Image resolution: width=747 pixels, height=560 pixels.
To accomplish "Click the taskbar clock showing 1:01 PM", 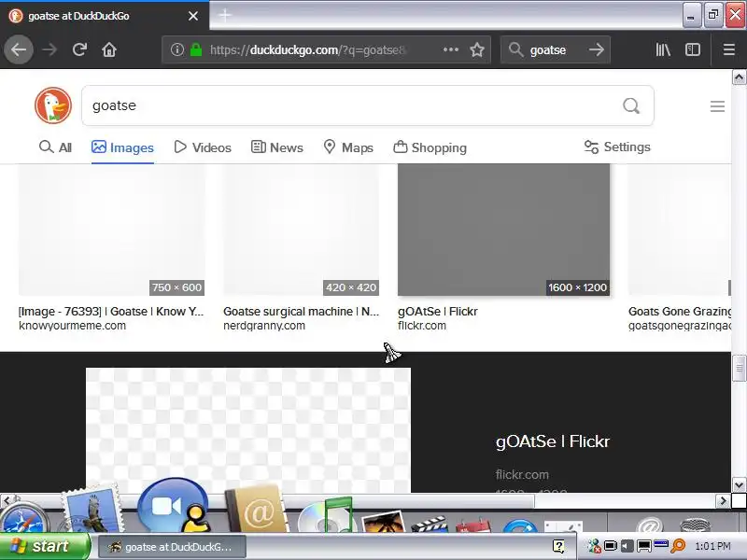I will 712,546.
